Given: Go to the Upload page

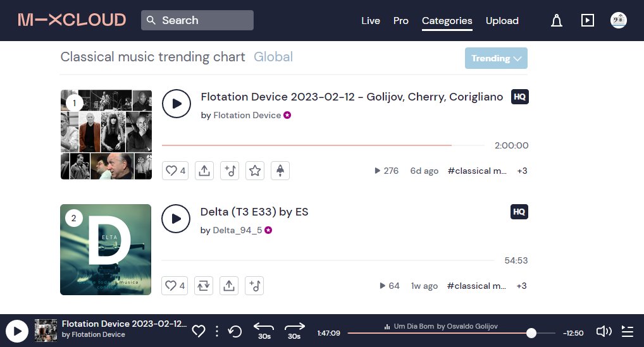Looking at the screenshot, I should pos(502,20).
